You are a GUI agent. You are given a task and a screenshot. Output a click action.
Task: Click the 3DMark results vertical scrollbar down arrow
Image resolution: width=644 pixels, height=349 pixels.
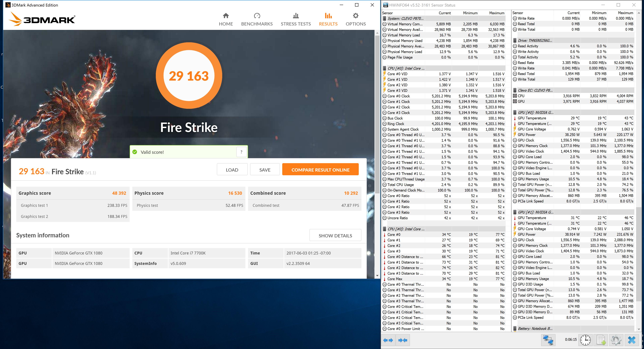(377, 276)
